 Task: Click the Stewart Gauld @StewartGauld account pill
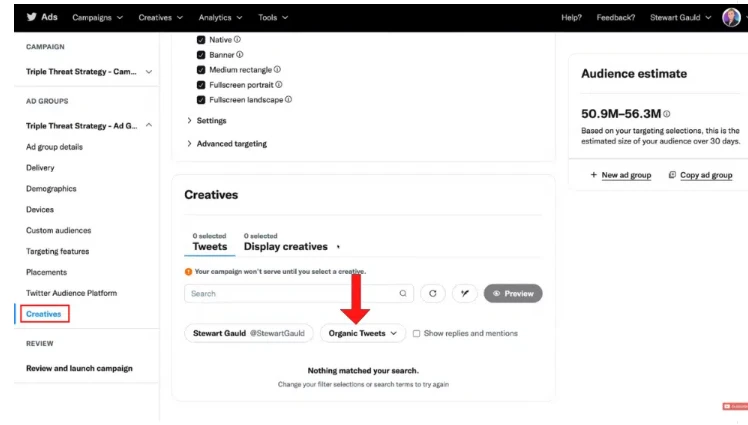coord(249,333)
